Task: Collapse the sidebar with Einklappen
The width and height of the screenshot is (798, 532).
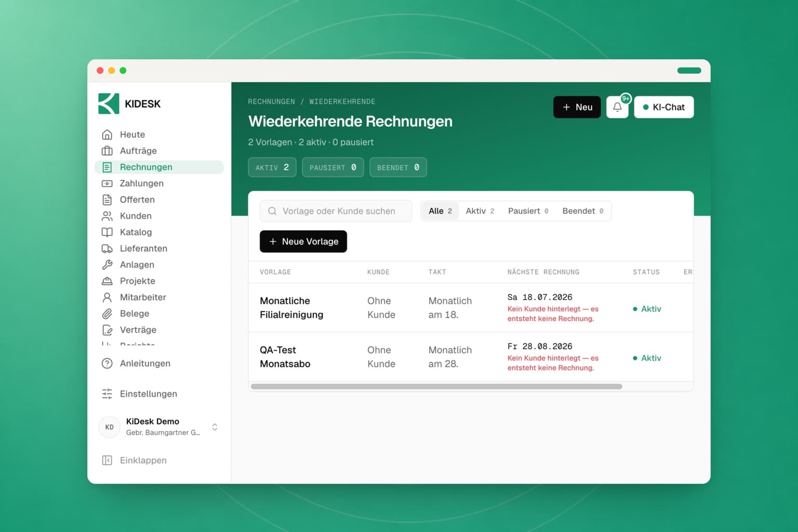Action: coord(135,460)
